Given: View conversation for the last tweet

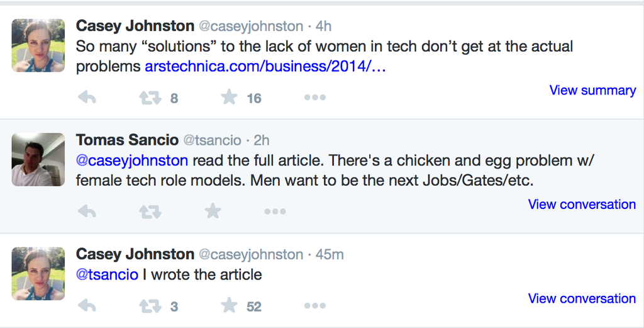Looking at the screenshot, I should [x=582, y=298].
